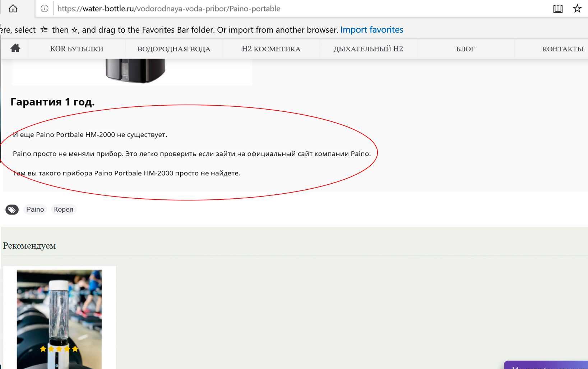Click the black device product image
The height and width of the screenshot is (369, 588).
tap(135, 71)
